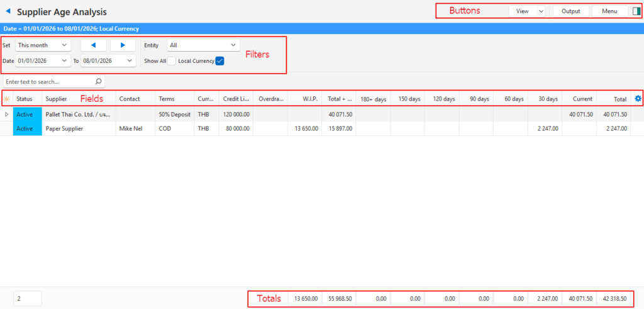Click the orange star icon in header row
Viewport: 644px width, 309px height.
[x=6, y=99]
